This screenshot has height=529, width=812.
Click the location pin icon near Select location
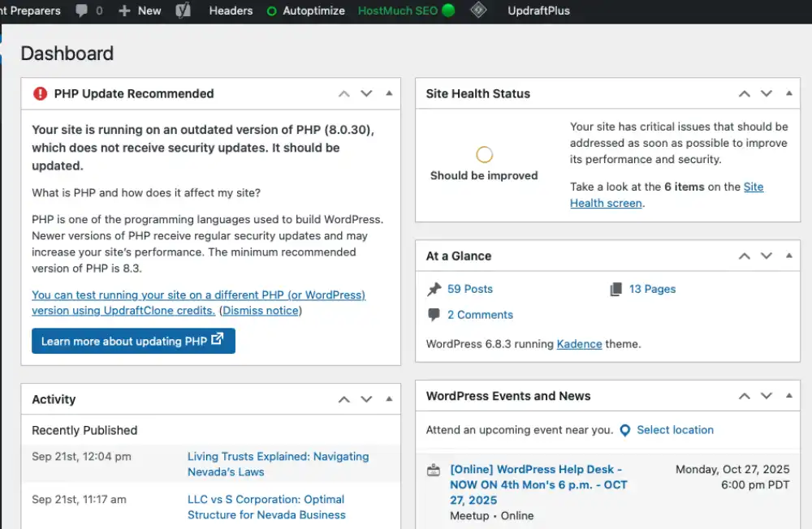click(x=624, y=430)
